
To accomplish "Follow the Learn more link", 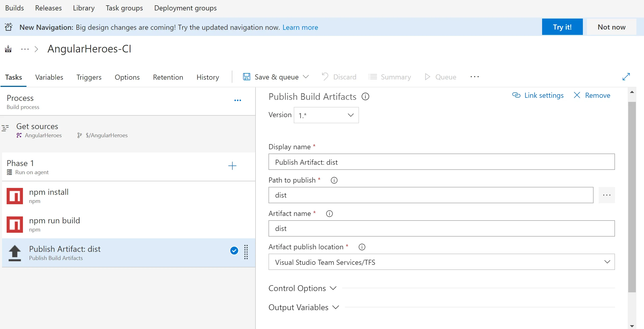I will coord(300,27).
